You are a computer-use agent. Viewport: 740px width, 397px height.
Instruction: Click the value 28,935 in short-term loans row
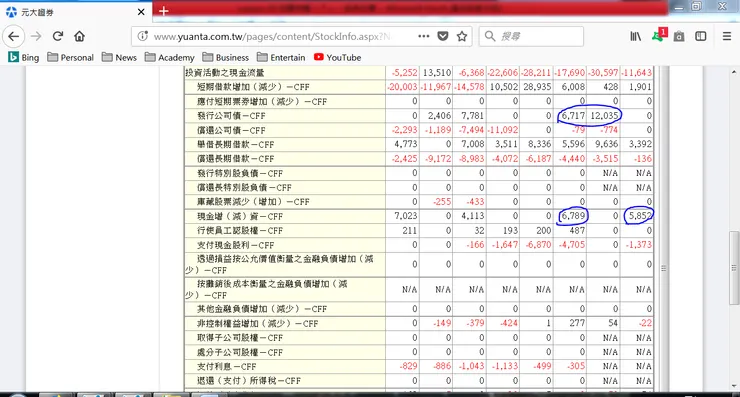[x=537, y=87]
